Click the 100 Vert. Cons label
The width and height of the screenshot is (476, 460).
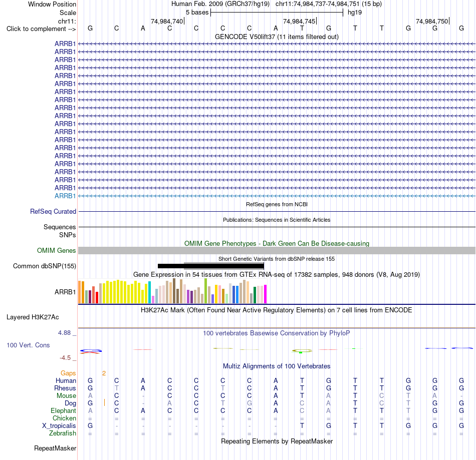click(x=28, y=345)
